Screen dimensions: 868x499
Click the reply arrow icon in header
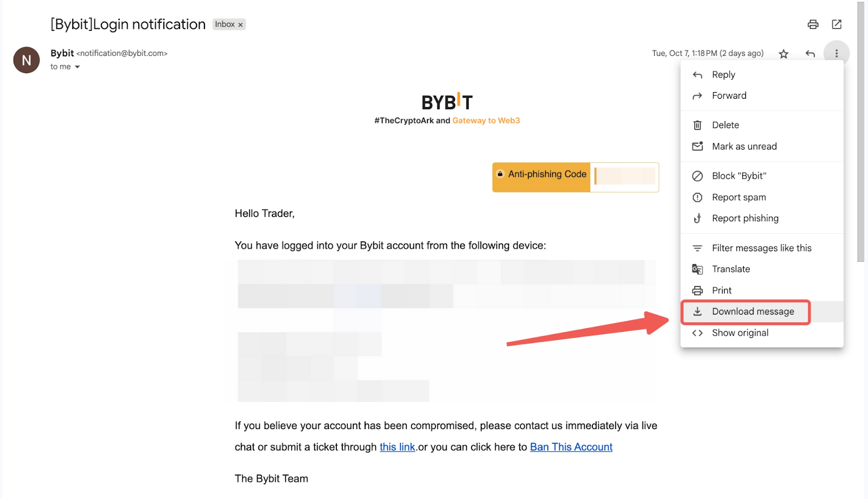[810, 54]
